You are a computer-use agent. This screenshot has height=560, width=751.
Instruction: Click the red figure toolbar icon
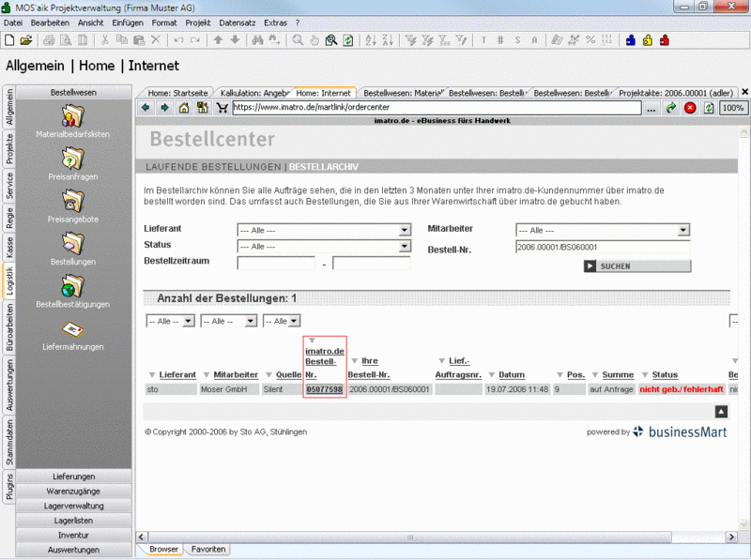(665, 40)
